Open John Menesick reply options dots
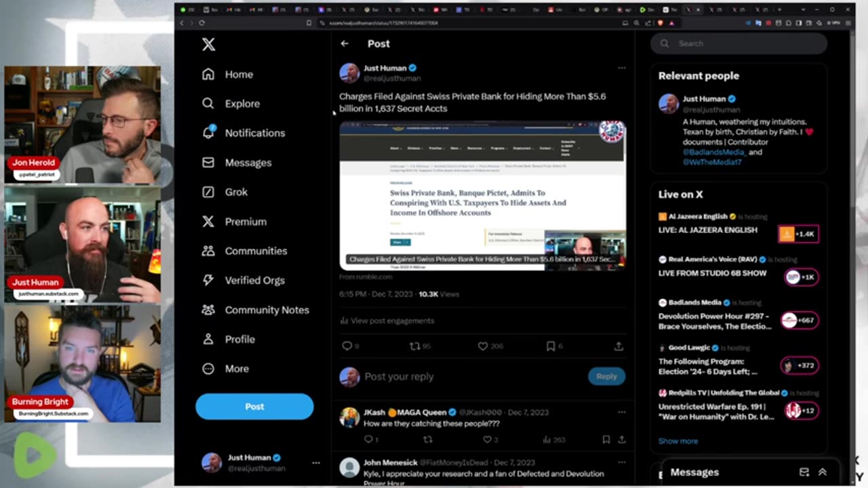The width and height of the screenshot is (868, 488). pyautogui.click(x=621, y=462)
